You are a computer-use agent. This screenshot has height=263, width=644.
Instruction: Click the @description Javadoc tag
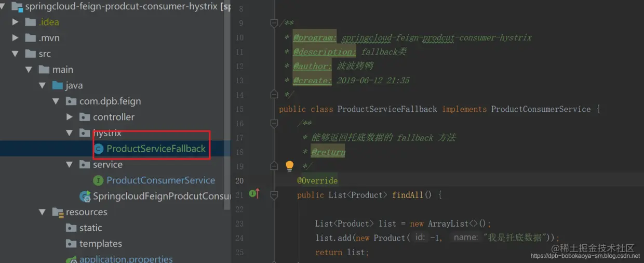pyautogui.click(x=325, y=52)
